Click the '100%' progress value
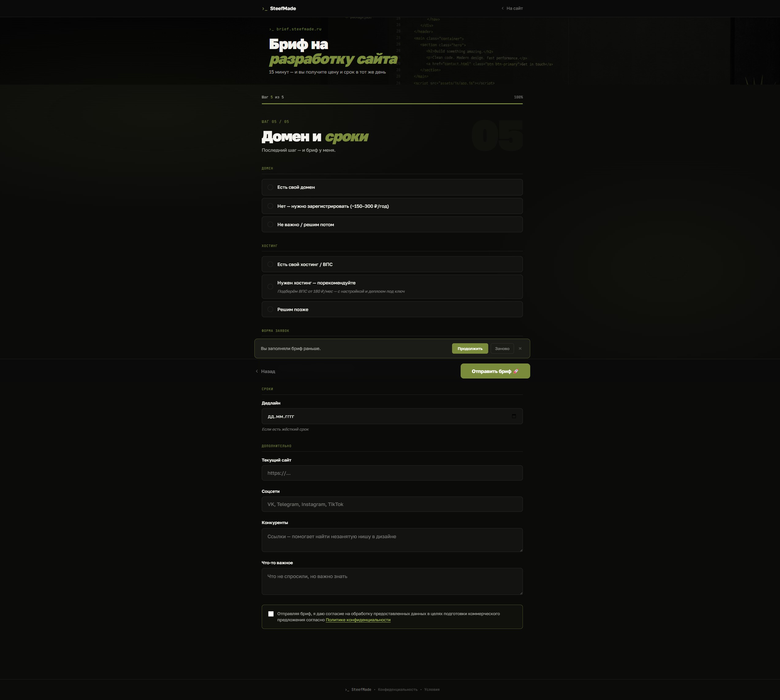780x700 pixels. coord(518,97)
